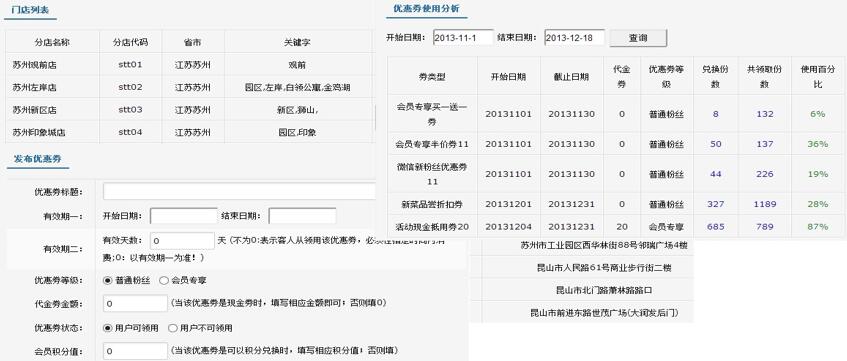The height and width of the screenshot is (361, 847).
Task: Open the 门店列表 section heading
Action: tap(29, 9)
